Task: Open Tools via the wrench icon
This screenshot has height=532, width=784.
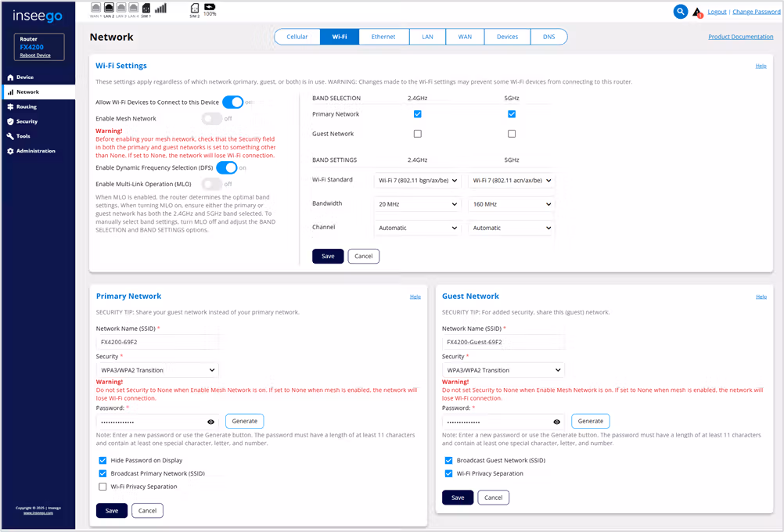Action: 10,136
